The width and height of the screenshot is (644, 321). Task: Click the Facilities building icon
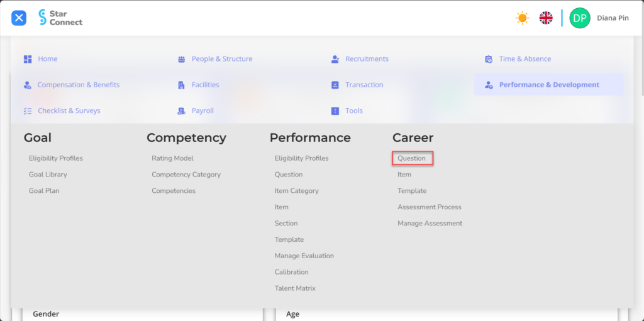[182, 85]
